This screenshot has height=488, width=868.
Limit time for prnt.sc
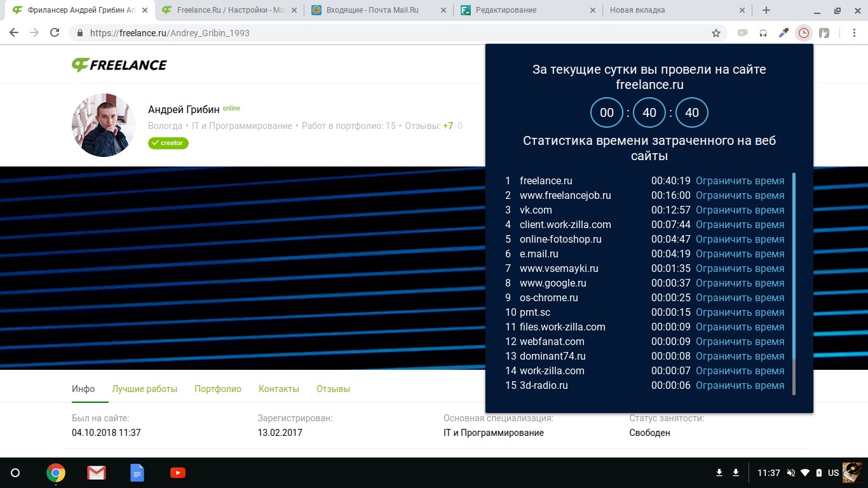click(740, 312)
